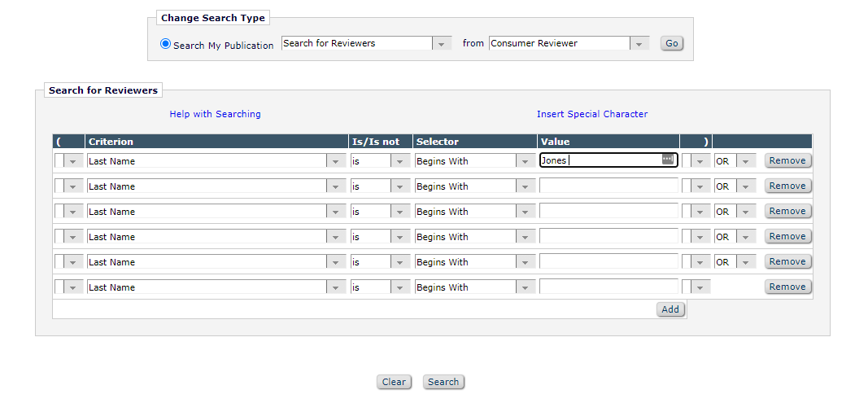868x403 pixels.
Task: Remove the last search criterion row
Action: pos(787,287)
